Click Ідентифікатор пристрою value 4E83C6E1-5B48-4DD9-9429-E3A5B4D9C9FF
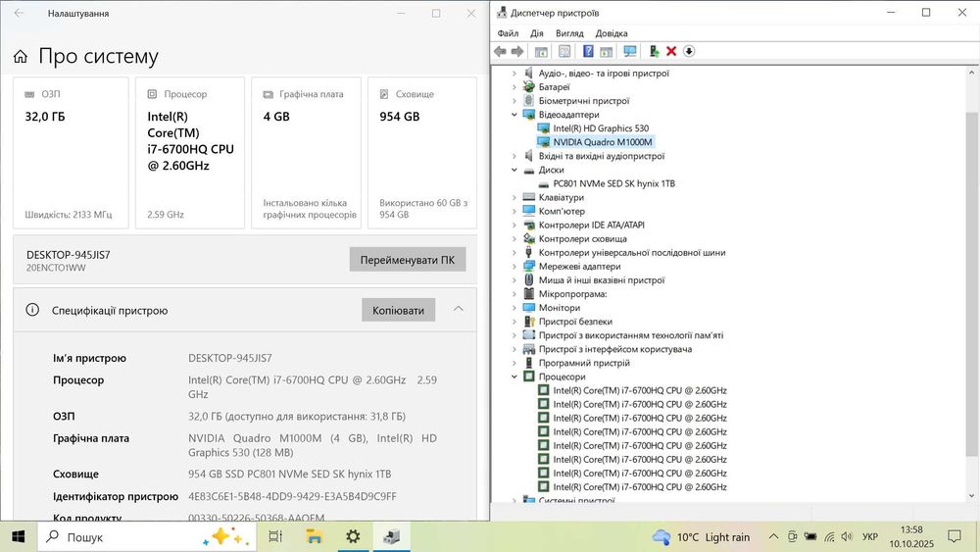The image size is (980, 552). (292, 496)
